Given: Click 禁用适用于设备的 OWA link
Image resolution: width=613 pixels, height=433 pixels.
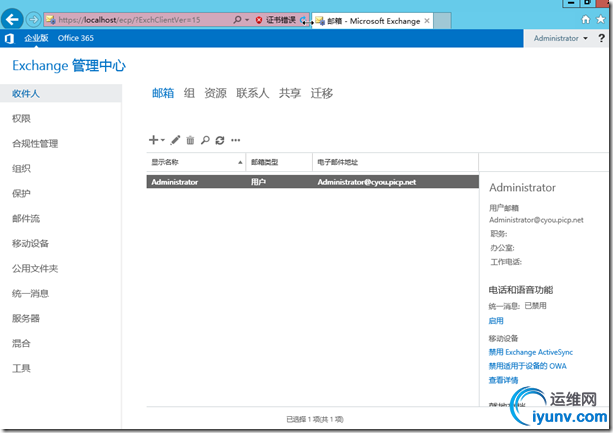Looking at the screenshot, I should point(527,366).
